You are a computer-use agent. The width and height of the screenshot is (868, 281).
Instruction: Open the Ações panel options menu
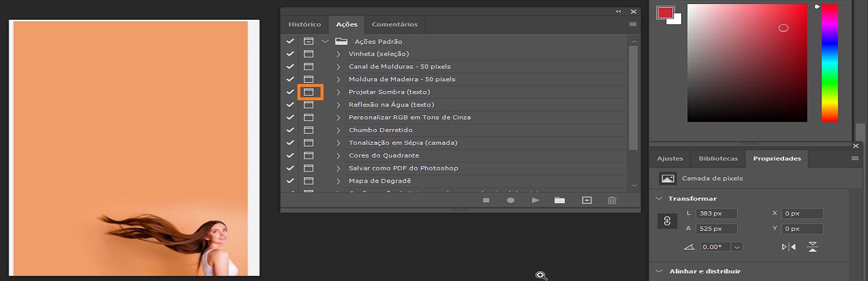pyautogui.click(x=633, y=24)
